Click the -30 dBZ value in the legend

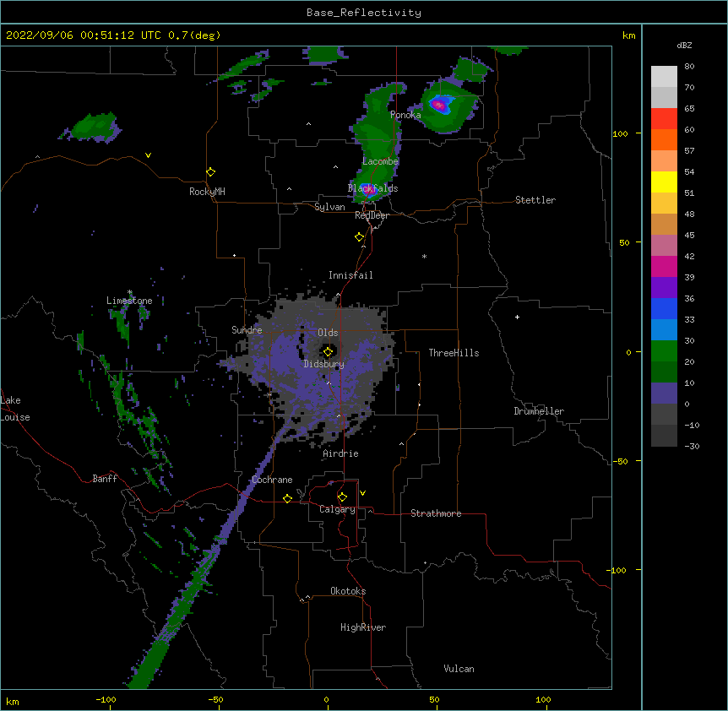point(692,446)
